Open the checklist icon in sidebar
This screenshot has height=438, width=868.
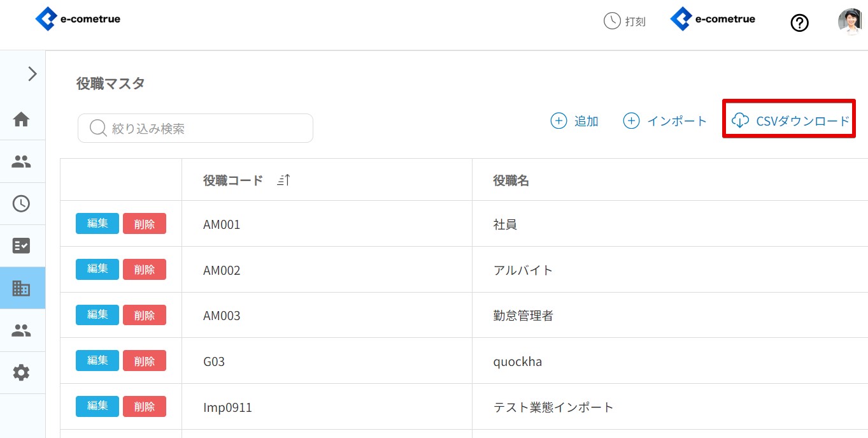[22, 245]
